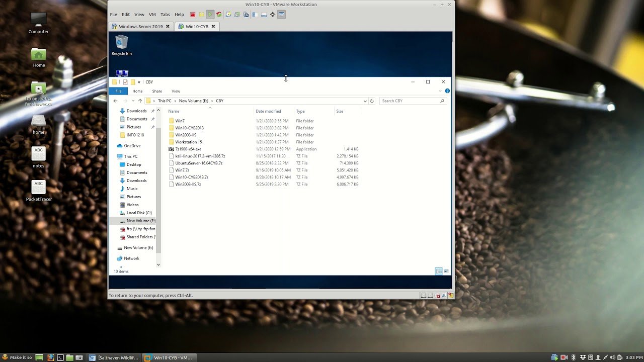Sort files by Size column header
The width and height of the screenshot is (644, 362).
[340, 111]
